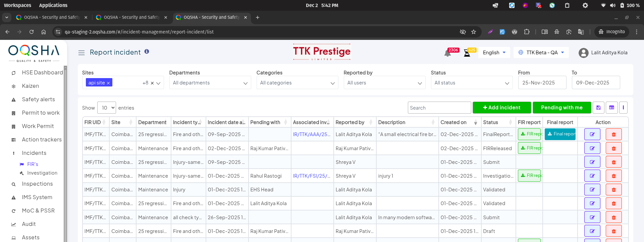Click the save icon button near search

pos(598,108)
